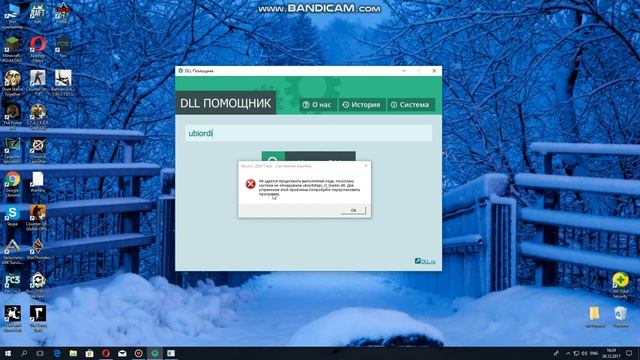The image size is (640, 360).
Task: Open the Warface desktop file
Action: [38, 182]
